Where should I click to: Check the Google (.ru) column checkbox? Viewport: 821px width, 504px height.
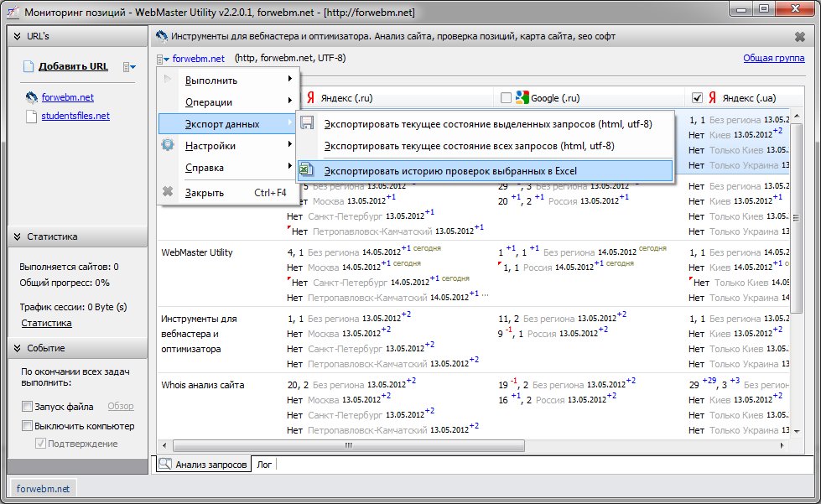[506, 98]
